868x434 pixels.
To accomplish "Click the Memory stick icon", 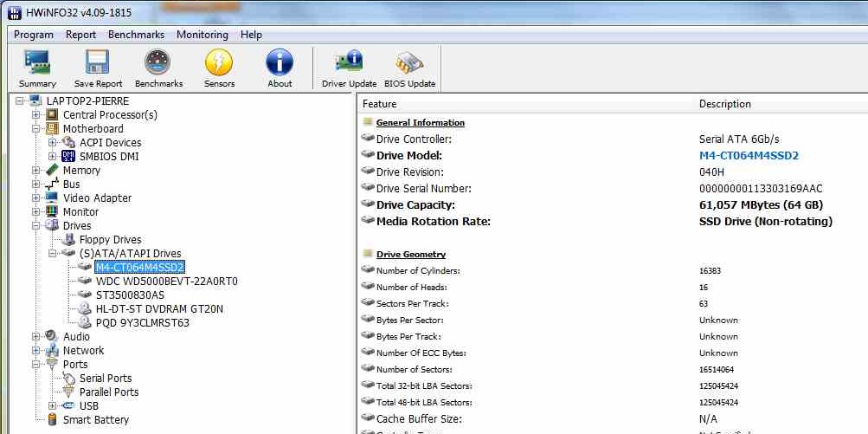I will tap(52, 170).
